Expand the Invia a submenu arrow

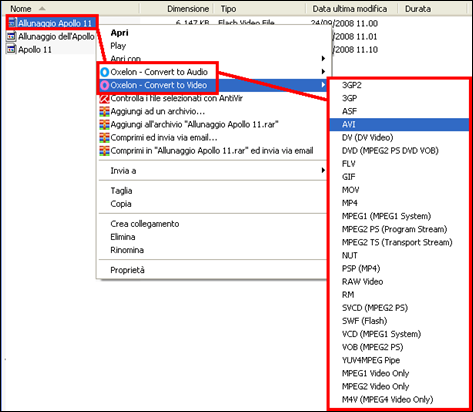(x=323, y=170)
